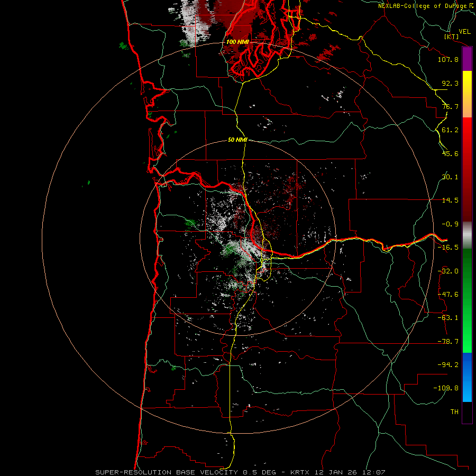Screen dimensions: 476x476
Task: Click the -94.2 value on velocity scale
Action: pos(448,365)
